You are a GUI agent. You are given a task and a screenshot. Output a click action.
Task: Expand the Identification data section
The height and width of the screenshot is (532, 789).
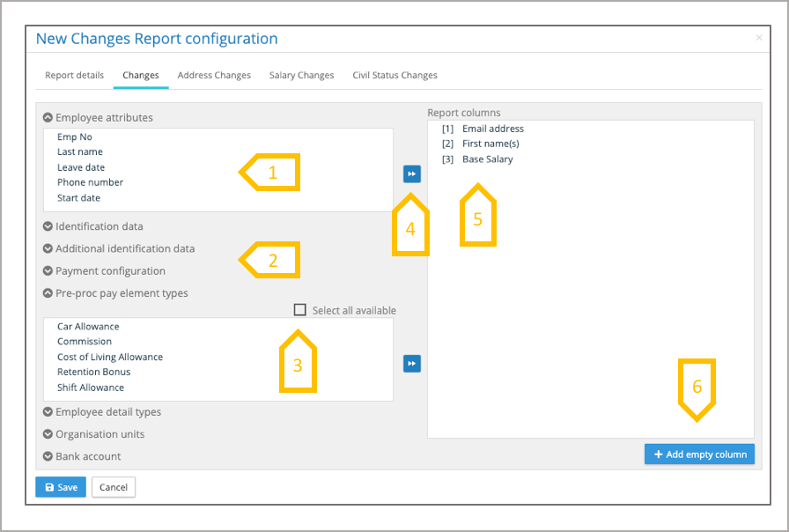tap(48, 226)
